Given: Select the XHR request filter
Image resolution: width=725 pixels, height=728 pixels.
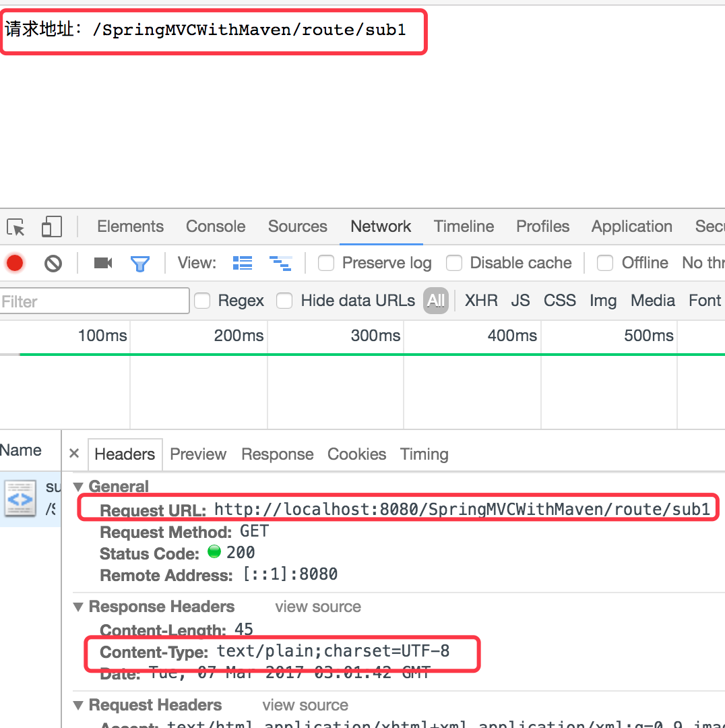Looking at the screenshot, I should (481, 301).
